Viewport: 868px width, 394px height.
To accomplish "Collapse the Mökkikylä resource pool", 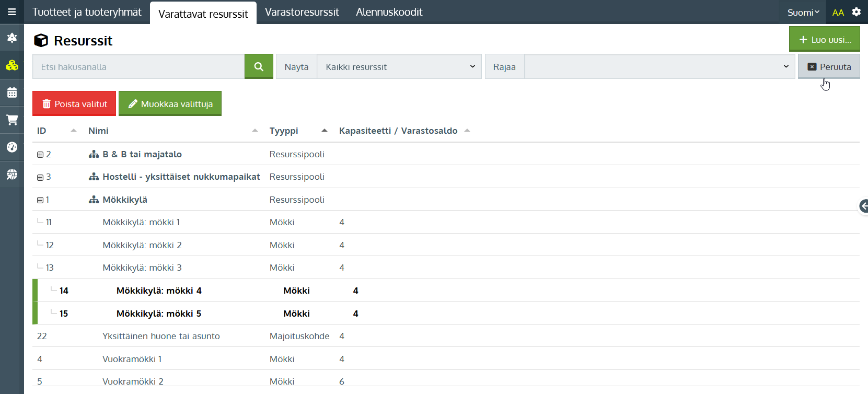I will coord(40,200).
